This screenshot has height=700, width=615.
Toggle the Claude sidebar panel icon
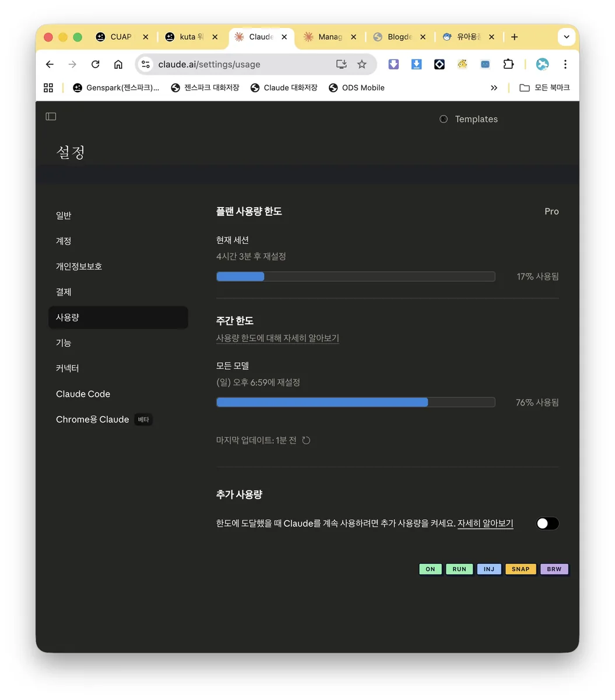51,117
